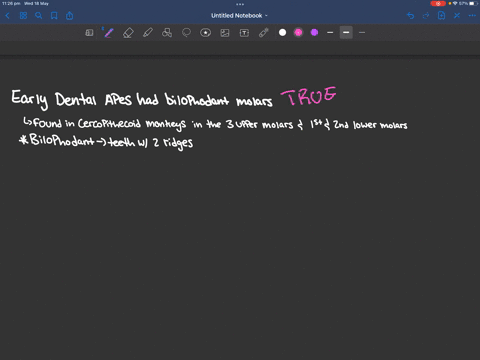Screen dimensions: 480x360
Task: Pick the purple pen color
Action: tap(314, 33)
